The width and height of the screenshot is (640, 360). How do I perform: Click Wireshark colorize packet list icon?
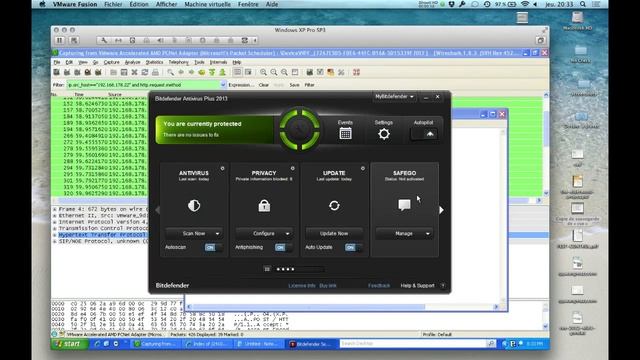click(x=237, y=72)
